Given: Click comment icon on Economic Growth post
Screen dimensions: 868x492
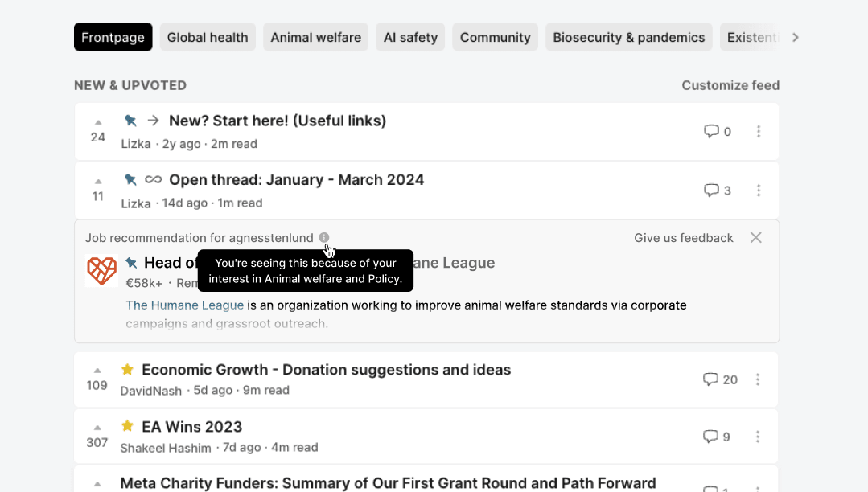Looking at the screenshot, I should [x=710, y=379].
